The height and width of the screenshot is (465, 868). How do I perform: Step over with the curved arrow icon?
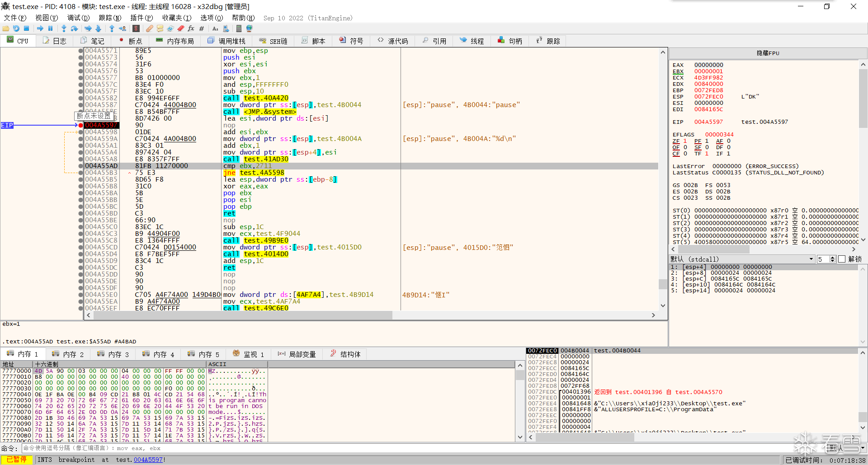[75, 28]
